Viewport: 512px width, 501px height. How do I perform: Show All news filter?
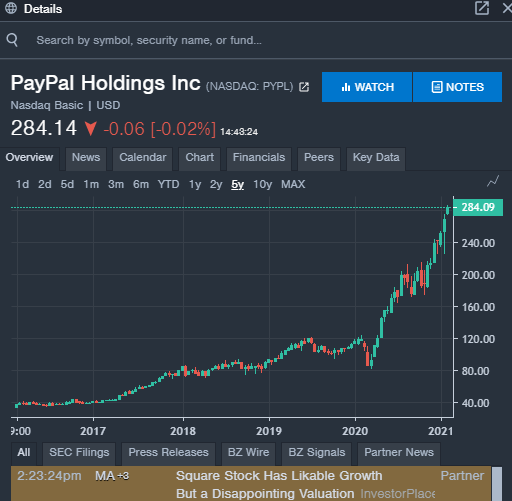point(24,452)
